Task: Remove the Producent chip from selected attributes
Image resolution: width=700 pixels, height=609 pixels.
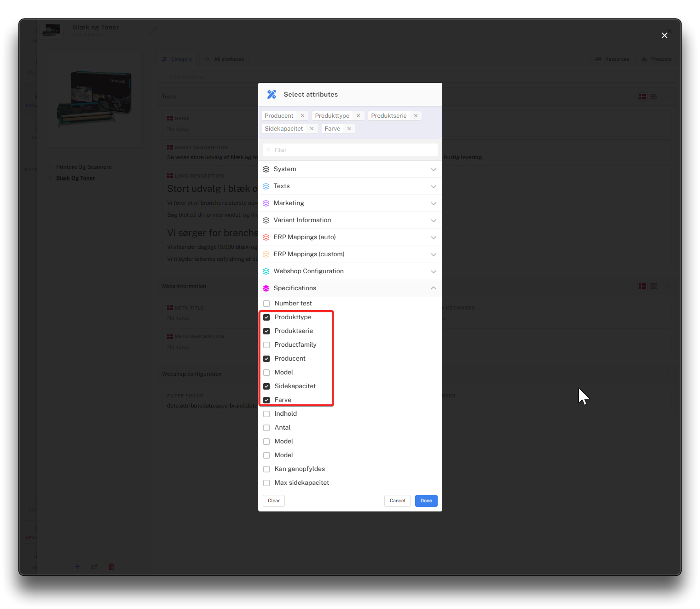Action: [302, 116]
